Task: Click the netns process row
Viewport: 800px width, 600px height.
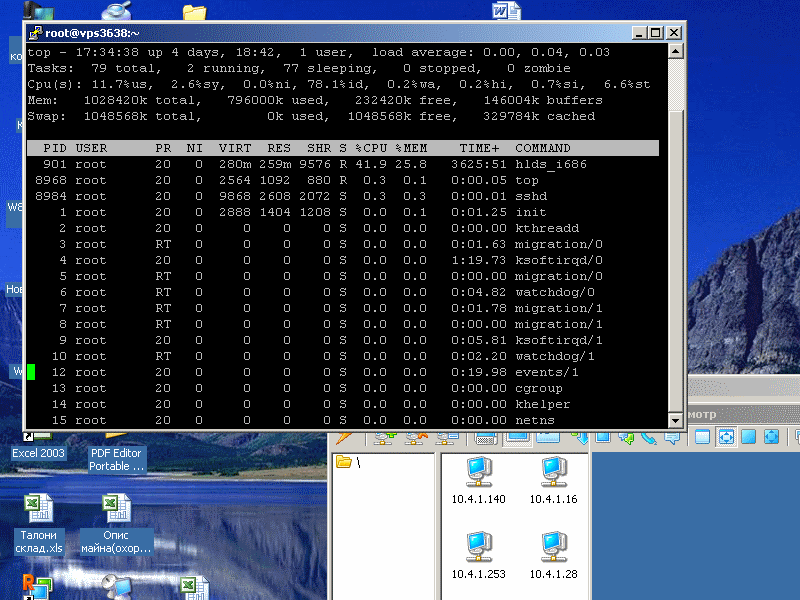Action: (x=343, y=420)
